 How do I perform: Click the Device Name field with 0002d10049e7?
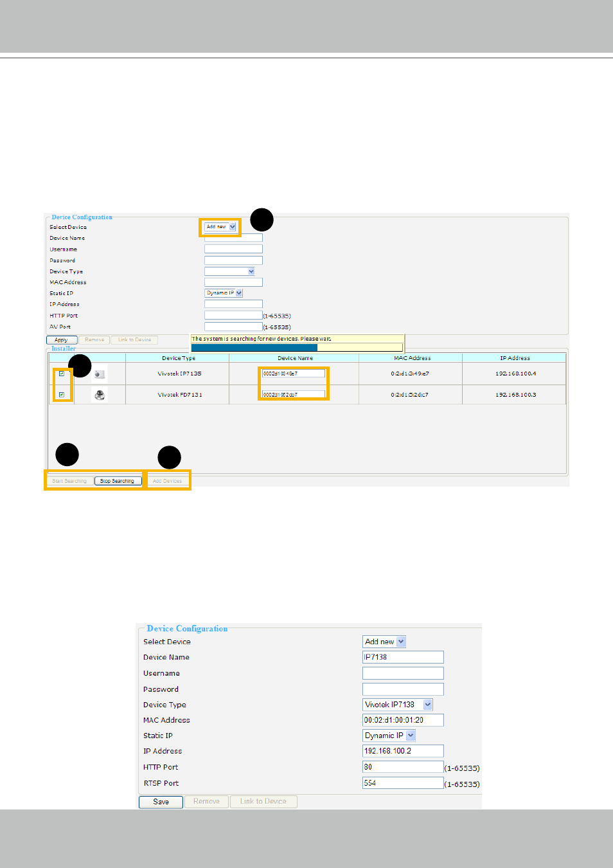click(x=294, y=374)
